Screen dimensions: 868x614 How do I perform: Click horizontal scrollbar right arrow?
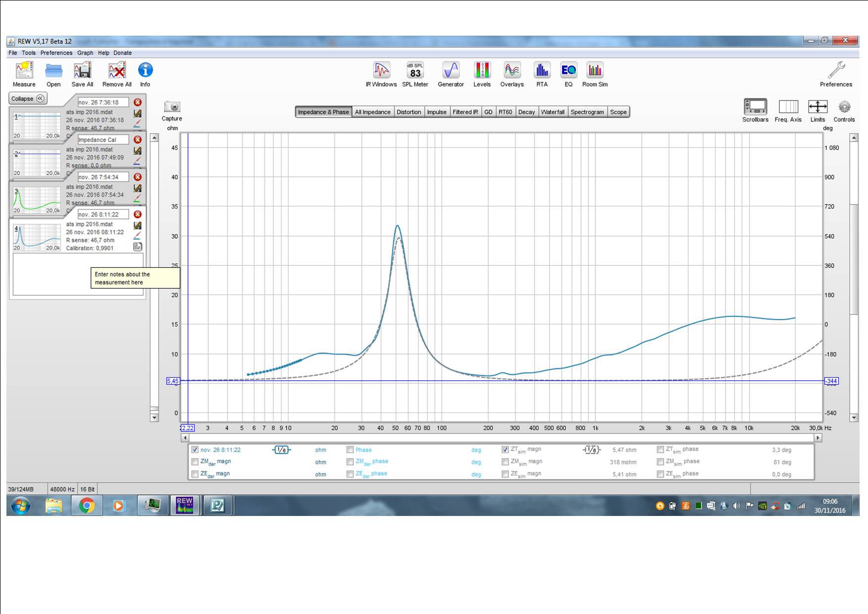tap(818, 438)
